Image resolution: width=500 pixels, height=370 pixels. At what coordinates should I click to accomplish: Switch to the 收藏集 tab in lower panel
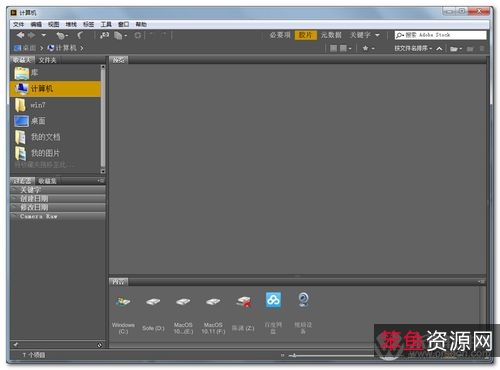(x=47, y=181)
